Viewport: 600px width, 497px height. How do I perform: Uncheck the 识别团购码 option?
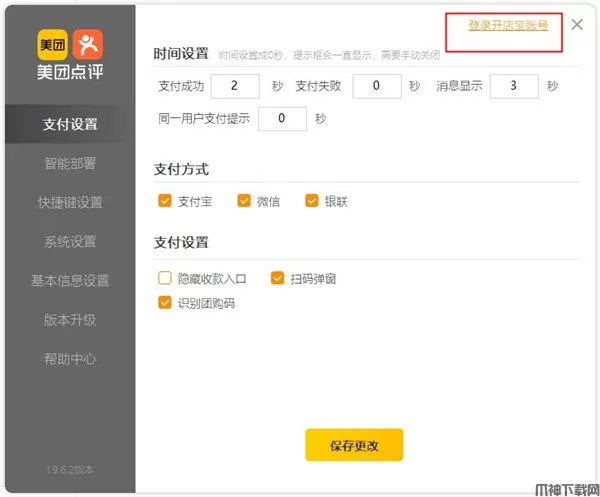pyautogui.click(x=165, y=303)
